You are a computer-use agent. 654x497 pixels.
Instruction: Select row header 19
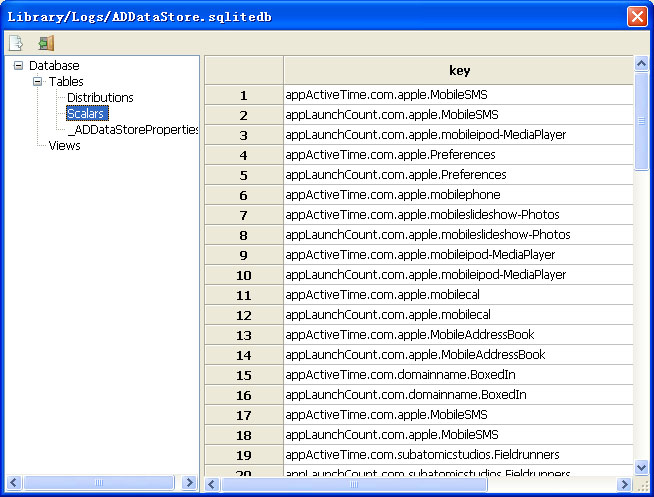tap(244, 455)
